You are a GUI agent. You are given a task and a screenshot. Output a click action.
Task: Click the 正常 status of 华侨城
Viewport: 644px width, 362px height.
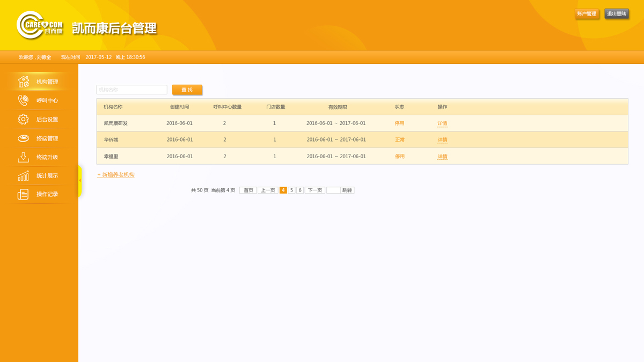[x=400, y=140]
